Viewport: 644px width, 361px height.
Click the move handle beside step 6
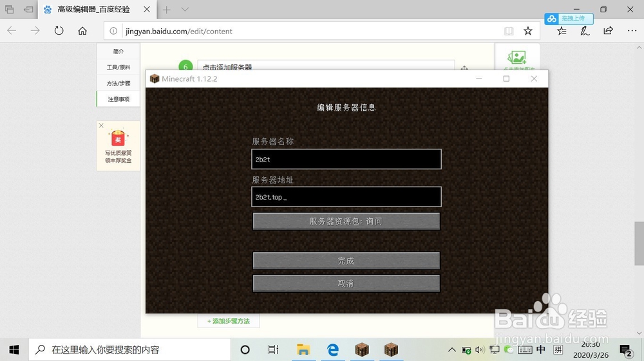pos(464,68)
